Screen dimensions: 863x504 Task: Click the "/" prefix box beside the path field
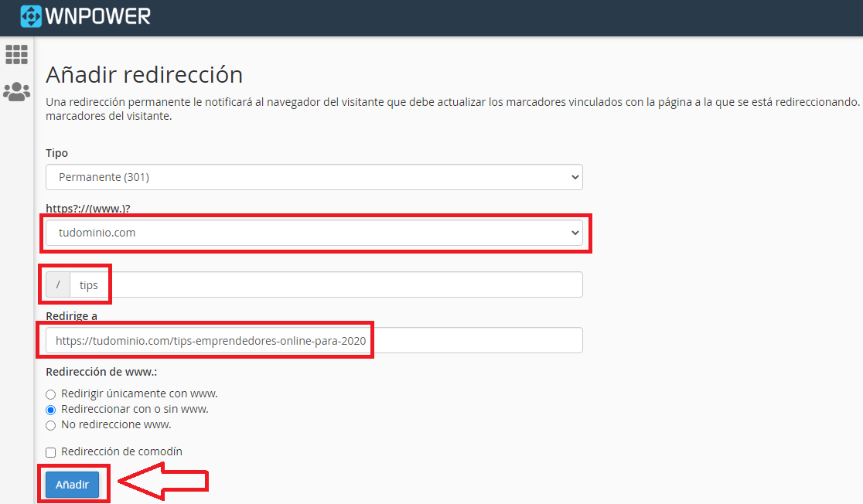click(58, 284)
